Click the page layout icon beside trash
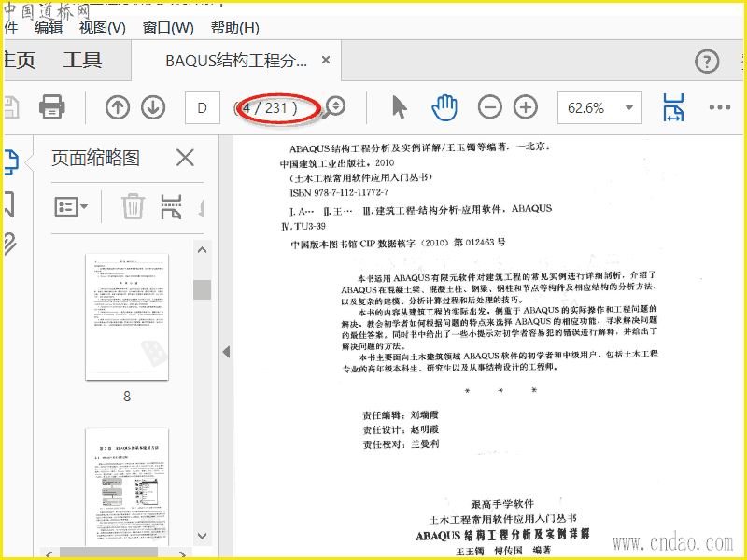The width and height of the screenshot is (747, 560). pyautogui.click(x=171, y=206)
